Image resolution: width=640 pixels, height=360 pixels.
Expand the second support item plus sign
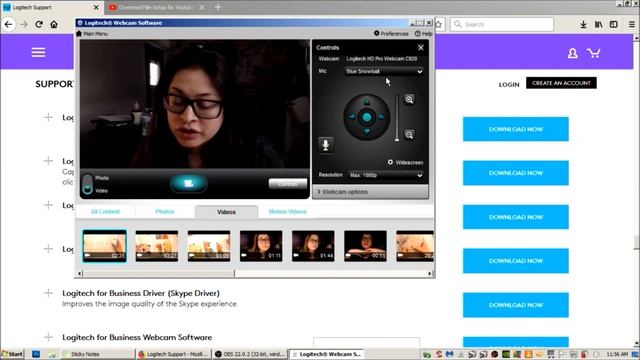click(x=48, y=161)
